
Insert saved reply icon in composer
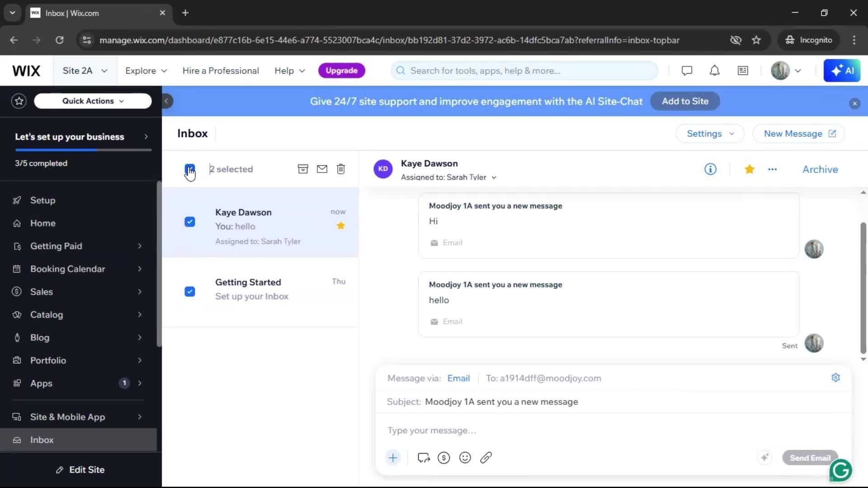pos(424,458)
